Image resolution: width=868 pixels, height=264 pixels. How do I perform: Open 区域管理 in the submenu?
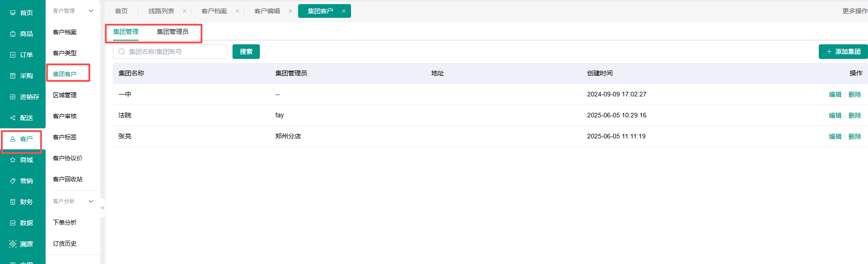click(x=65, y=95)
